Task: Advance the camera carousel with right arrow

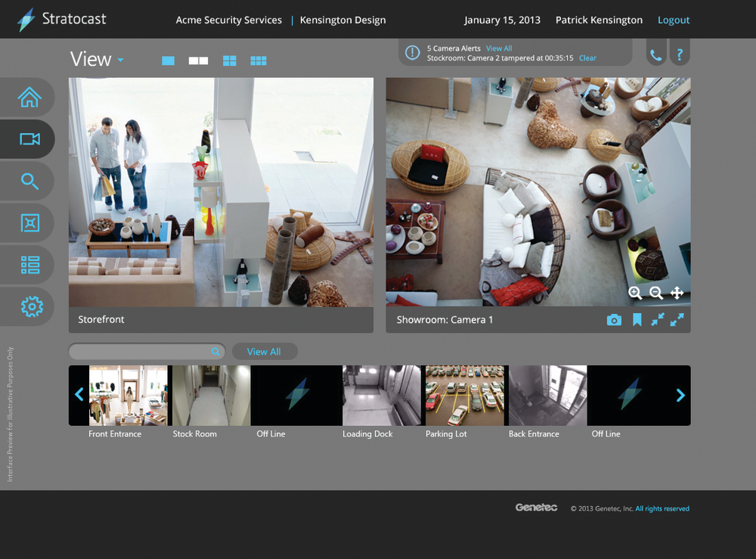Action: [678, 394]
